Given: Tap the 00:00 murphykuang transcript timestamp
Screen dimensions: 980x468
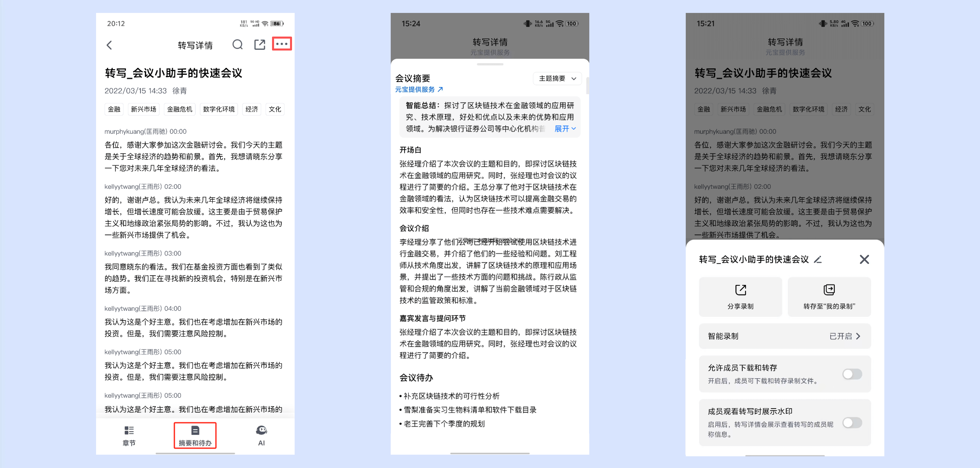Looking at the screenshot, I should point(178,131).
